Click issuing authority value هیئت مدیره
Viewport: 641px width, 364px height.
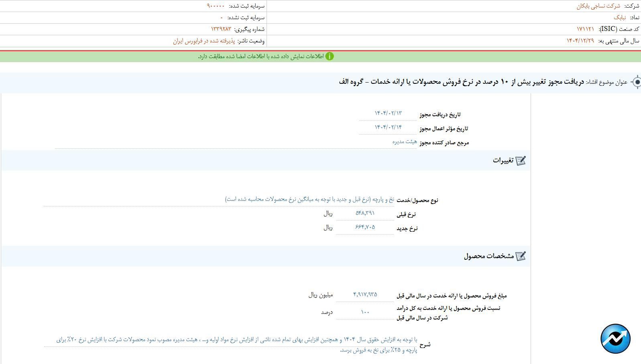click(x=405, y=142)
